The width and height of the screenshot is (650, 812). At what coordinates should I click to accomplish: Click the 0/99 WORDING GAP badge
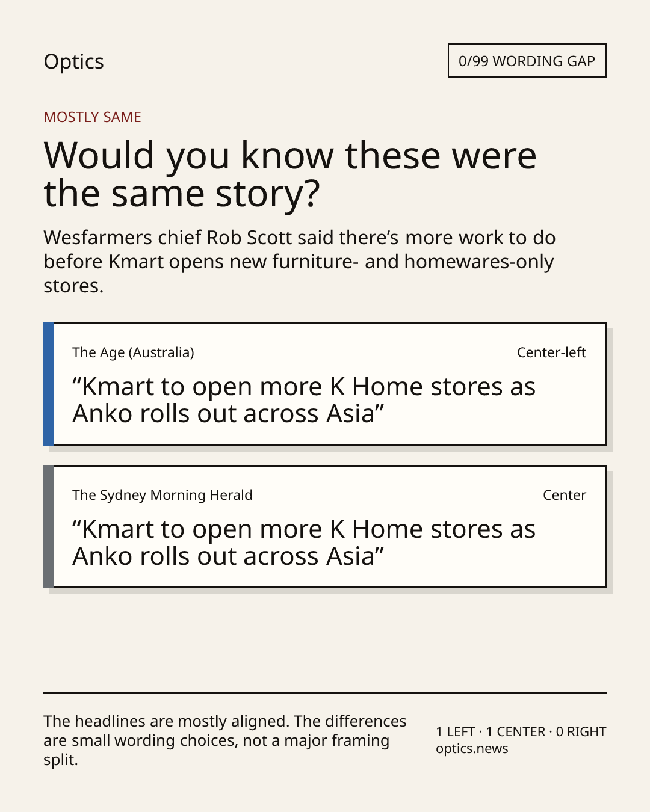(527, 61)
